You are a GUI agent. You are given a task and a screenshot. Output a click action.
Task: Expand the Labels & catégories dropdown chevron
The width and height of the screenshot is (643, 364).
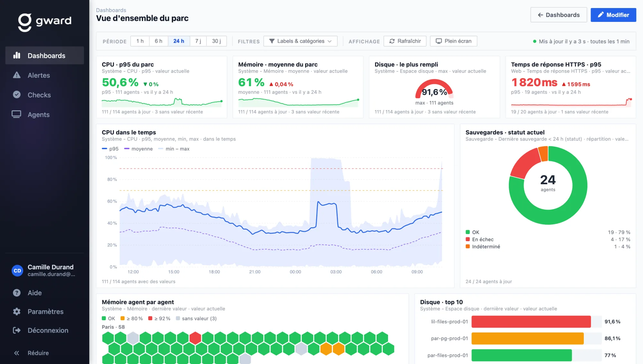(330, 41)
